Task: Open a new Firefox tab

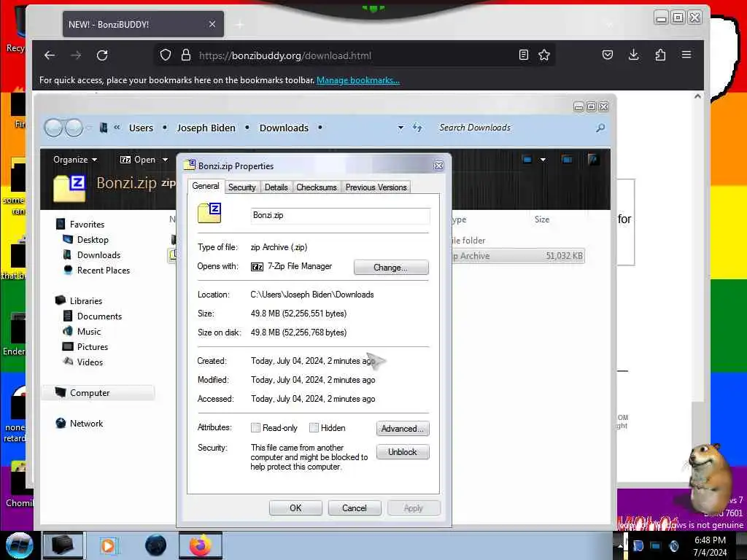Action: point(239,24)
